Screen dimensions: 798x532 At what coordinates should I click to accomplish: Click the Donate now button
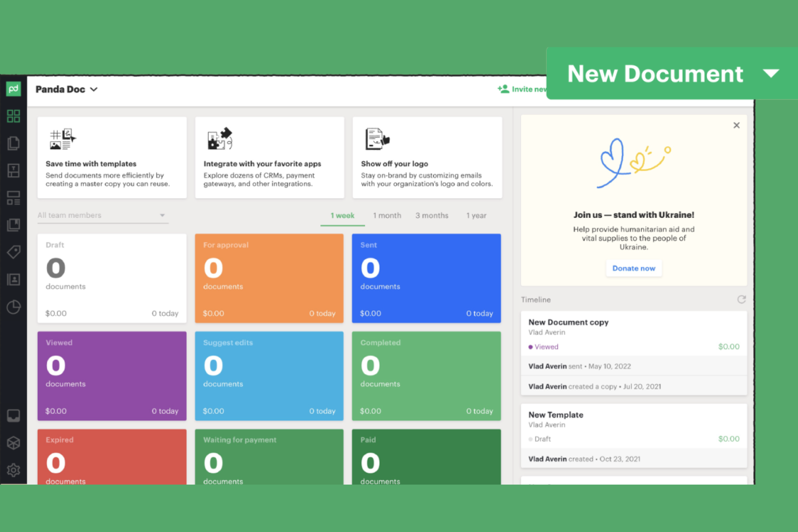point(634,268)
